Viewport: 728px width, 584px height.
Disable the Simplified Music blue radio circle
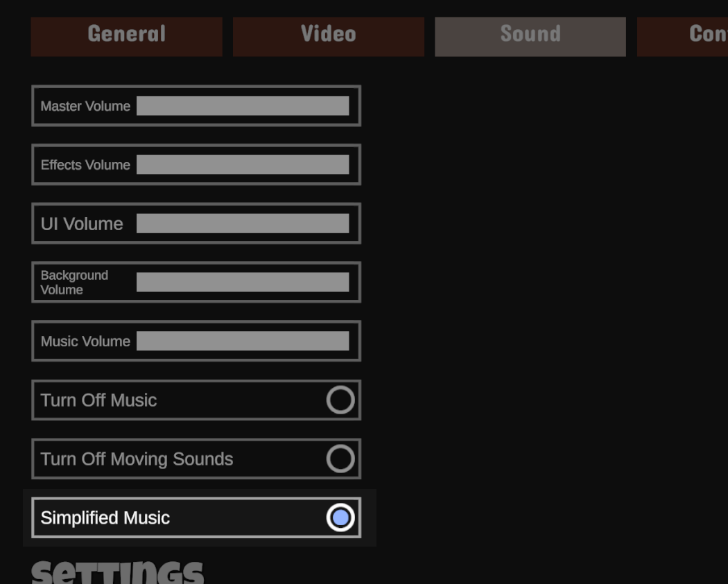pos(340,517)
